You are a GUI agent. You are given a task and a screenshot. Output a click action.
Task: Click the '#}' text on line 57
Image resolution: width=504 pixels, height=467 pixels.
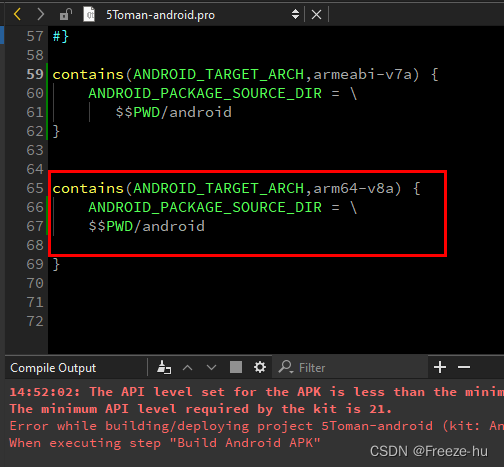(x=61, y=36)
